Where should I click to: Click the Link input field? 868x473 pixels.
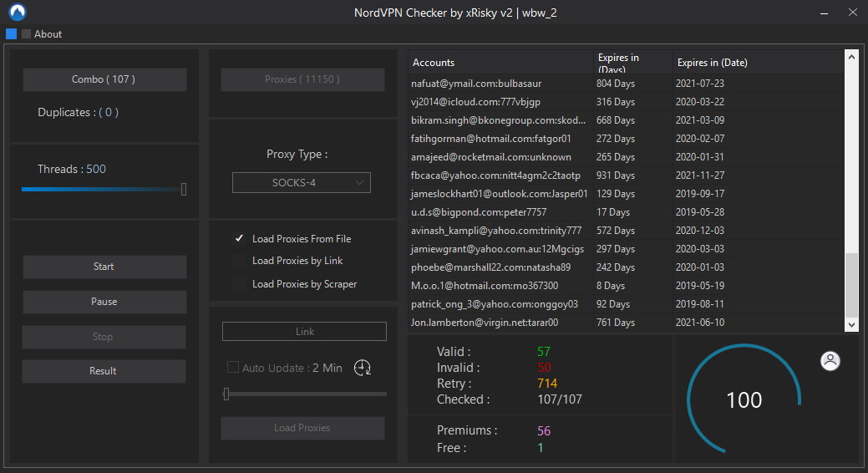coord(304,332)
